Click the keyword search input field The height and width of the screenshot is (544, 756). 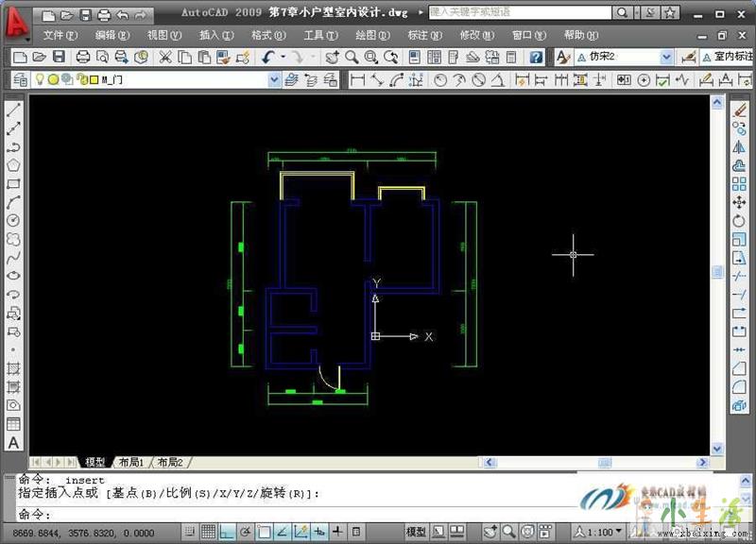[520, 13]
